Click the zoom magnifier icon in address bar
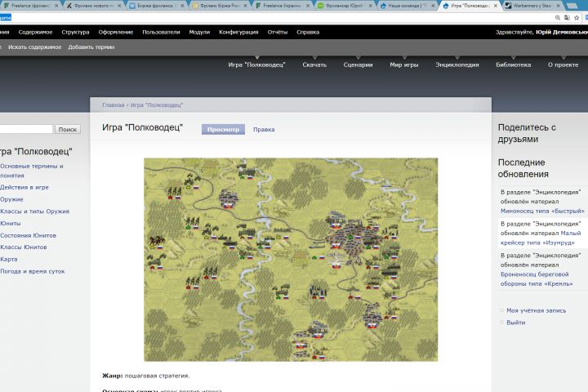The height and width of the screenshot is (392, 588). [558, 18]
